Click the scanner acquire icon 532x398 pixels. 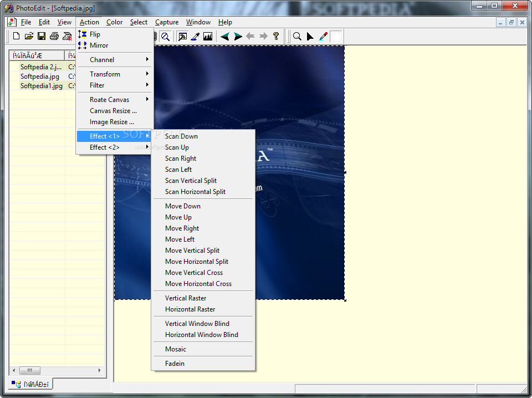[x=67, y=36]
